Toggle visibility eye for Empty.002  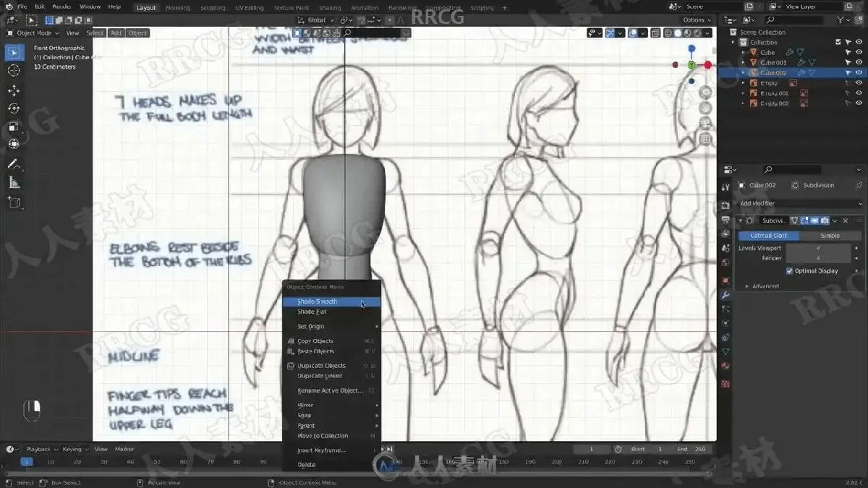(859, 103)
